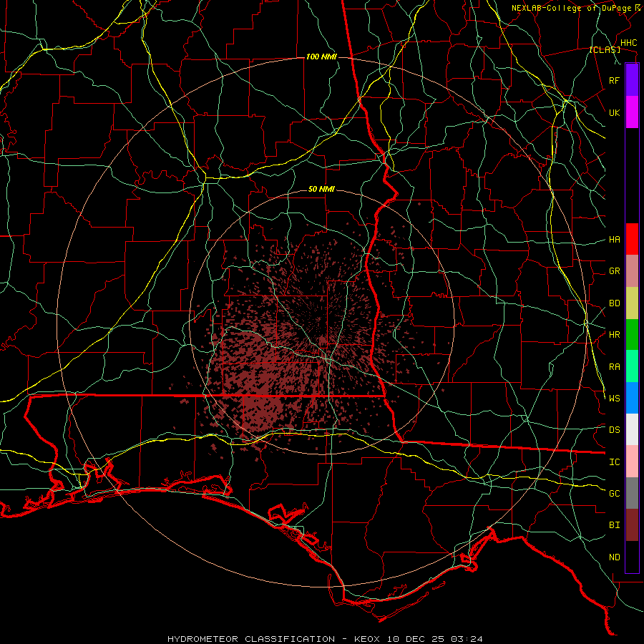Select the BD yellow legend swatch
Screen dimensions: 644x644
pyautogui.click(x=632, y=303)
